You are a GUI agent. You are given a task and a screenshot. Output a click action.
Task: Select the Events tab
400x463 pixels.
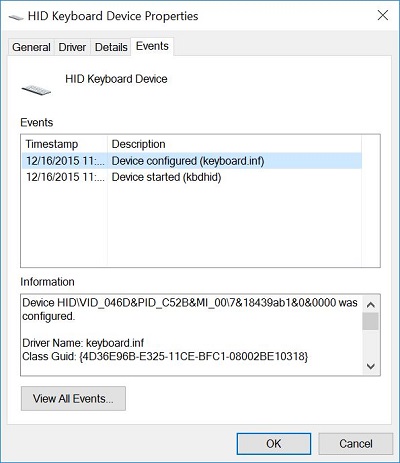pyautogui.click(x=152, y=46)
